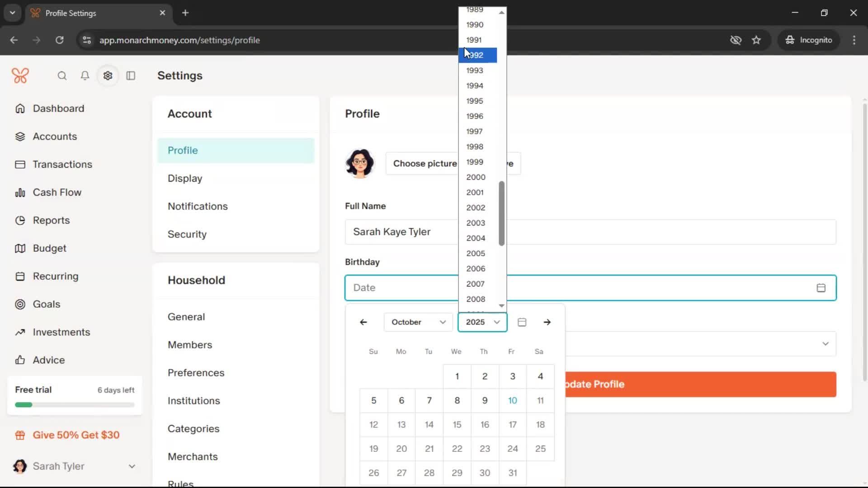The image size is (868, 488).
Task: Open the search icon in sidebar header
Action: click(62, 76)
